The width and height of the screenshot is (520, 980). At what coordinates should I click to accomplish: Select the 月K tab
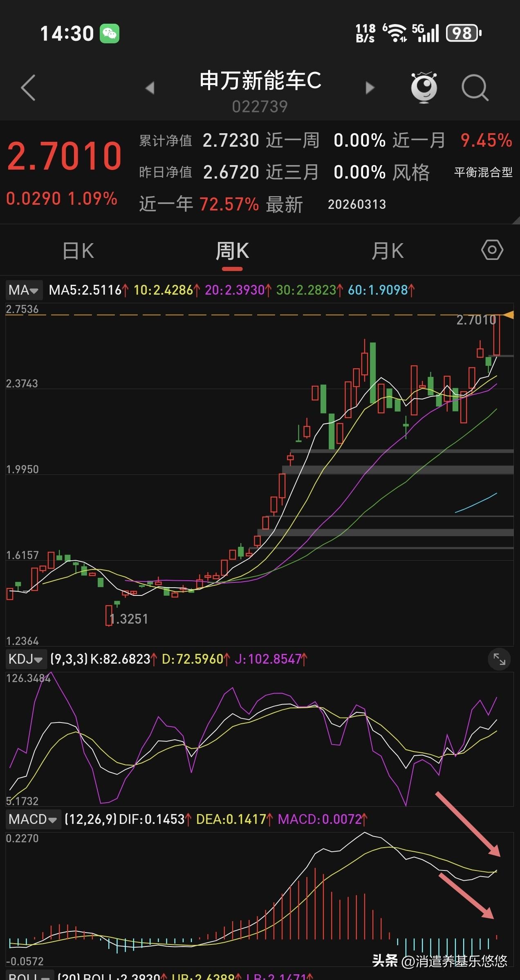click(x=388, y=251)
